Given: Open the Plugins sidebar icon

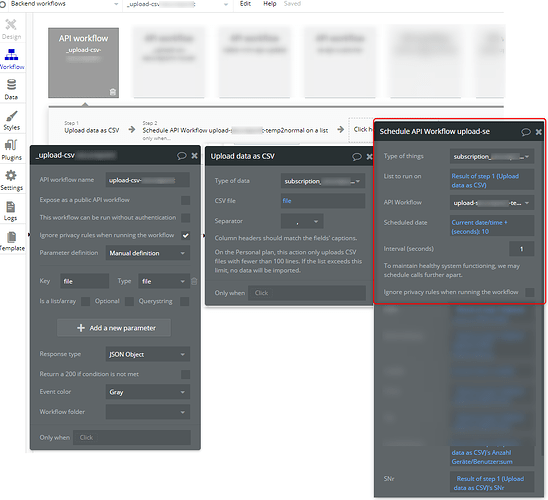Looking at the screenshot, I should 12,150.
